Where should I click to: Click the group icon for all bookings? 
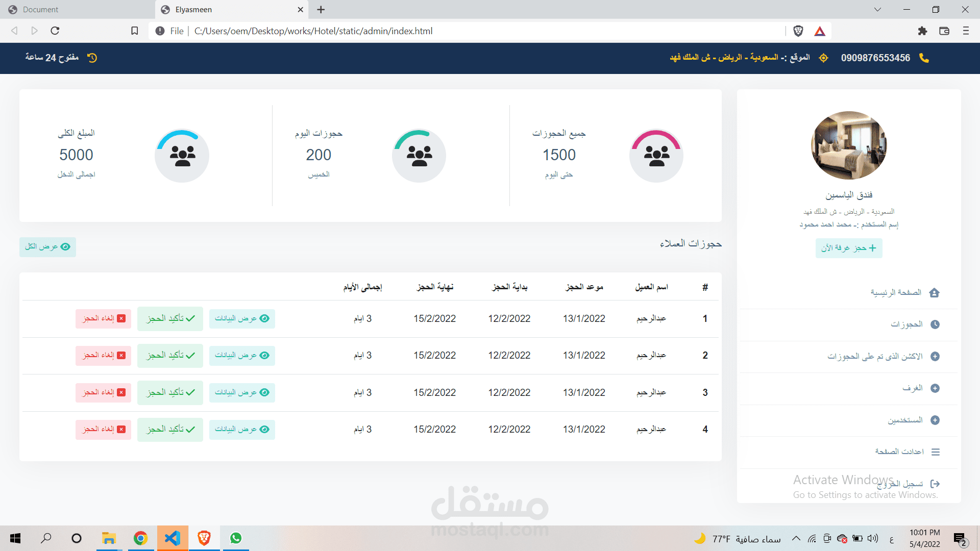pos(656,156)
